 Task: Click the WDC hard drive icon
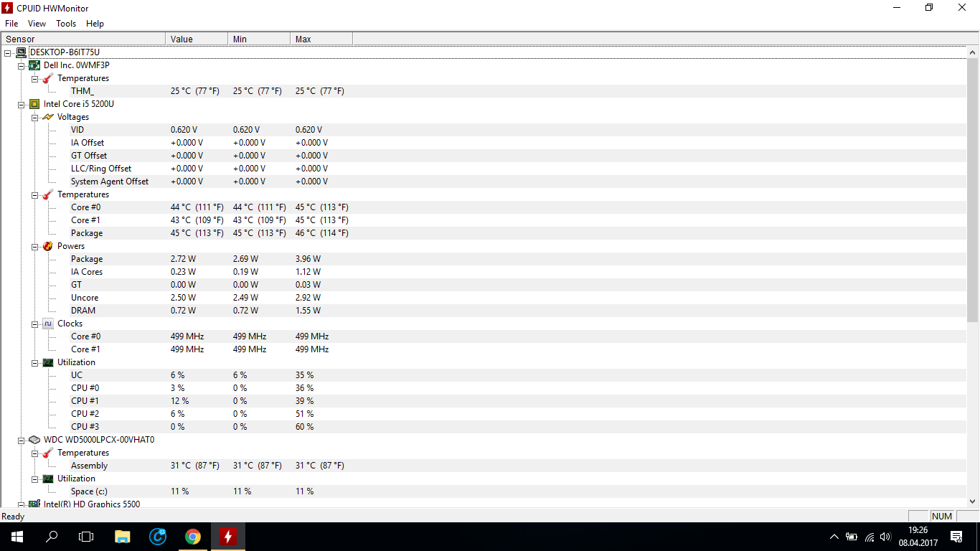click(34, 440)
